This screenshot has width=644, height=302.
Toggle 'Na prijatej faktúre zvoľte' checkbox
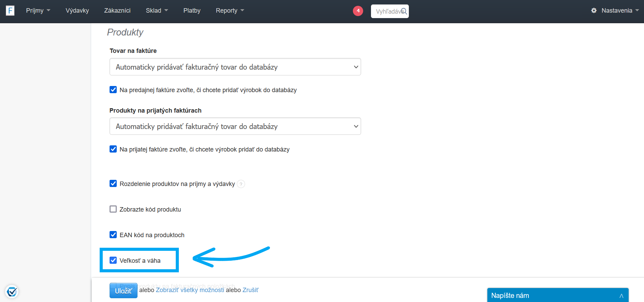(113, 149)
